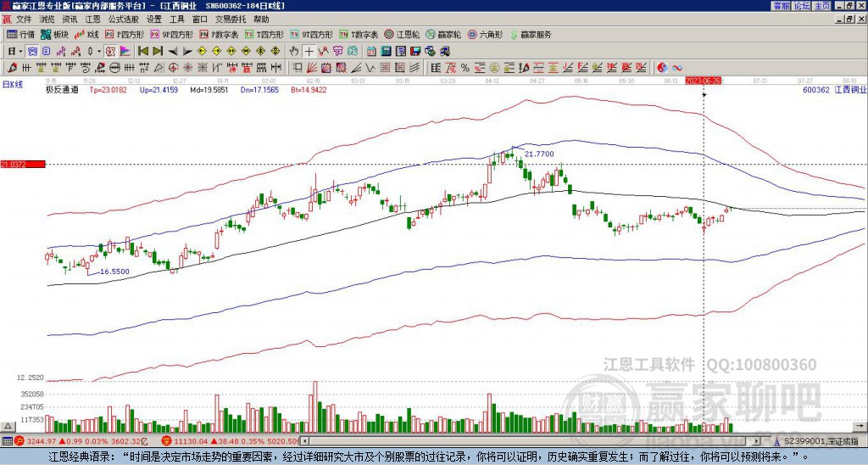
Task: Click the green 线 icon
Action: tap(353, 52)
